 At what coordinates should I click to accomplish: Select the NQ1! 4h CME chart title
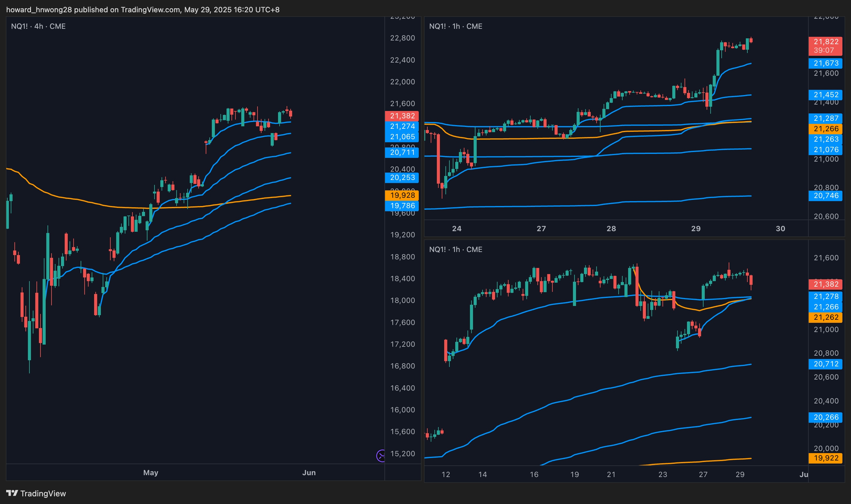coord(38,26)
